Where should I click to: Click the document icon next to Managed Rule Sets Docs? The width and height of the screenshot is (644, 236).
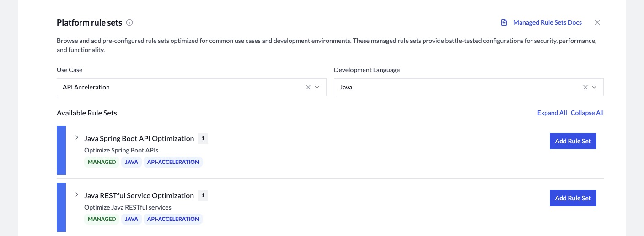point(504,22)
